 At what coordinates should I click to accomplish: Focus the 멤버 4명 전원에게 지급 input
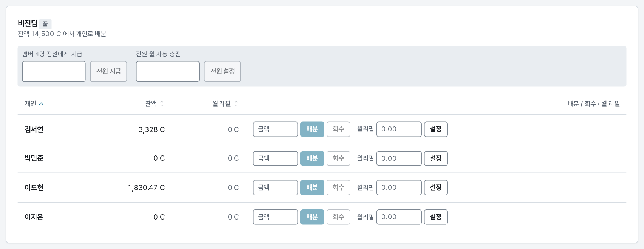click(54, 71)
